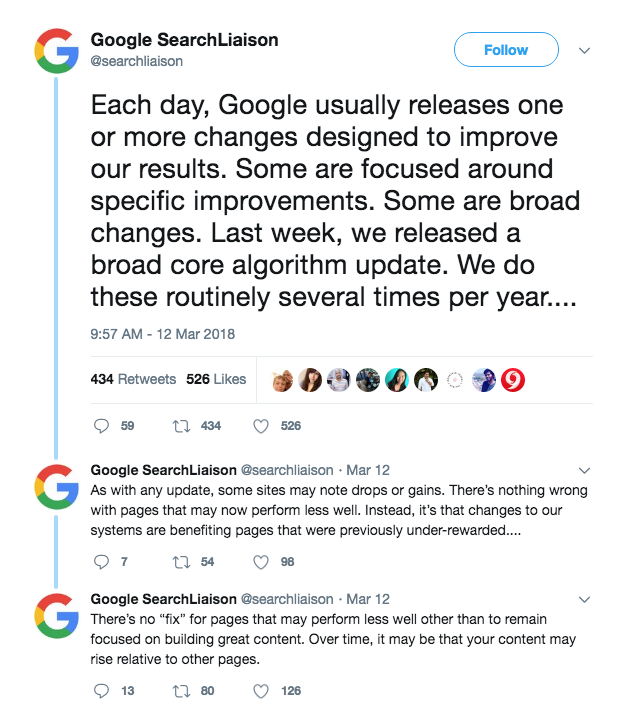Reply to the 'As with any update' tweet
The height and width of the screenshot is (708, 631).
coord(101,562)
